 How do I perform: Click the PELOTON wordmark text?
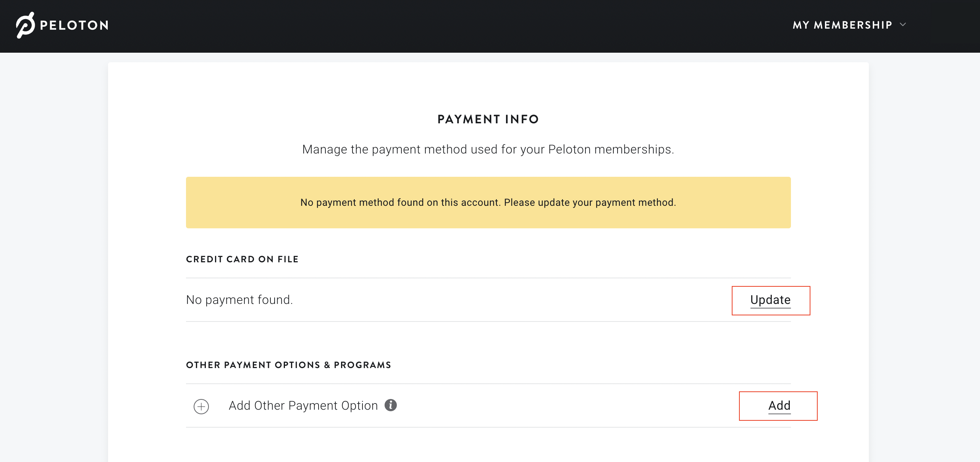coord(74,26)
